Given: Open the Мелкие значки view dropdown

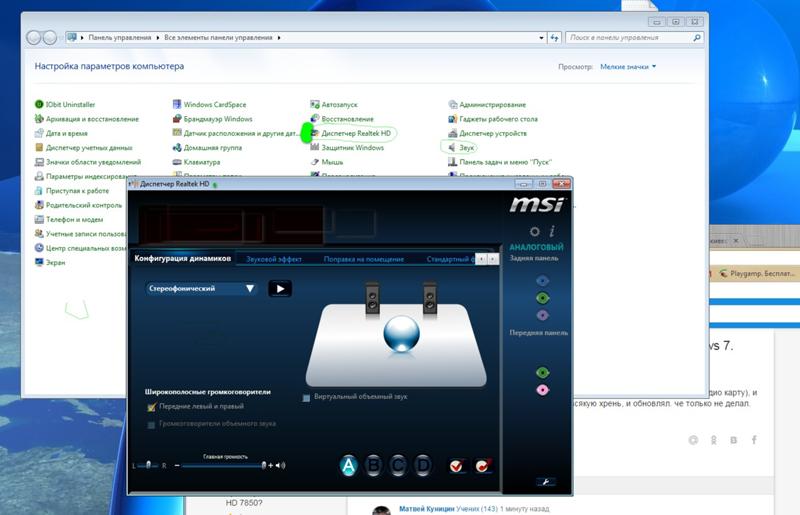Looking at the screenshot, I should click(628, 66).
